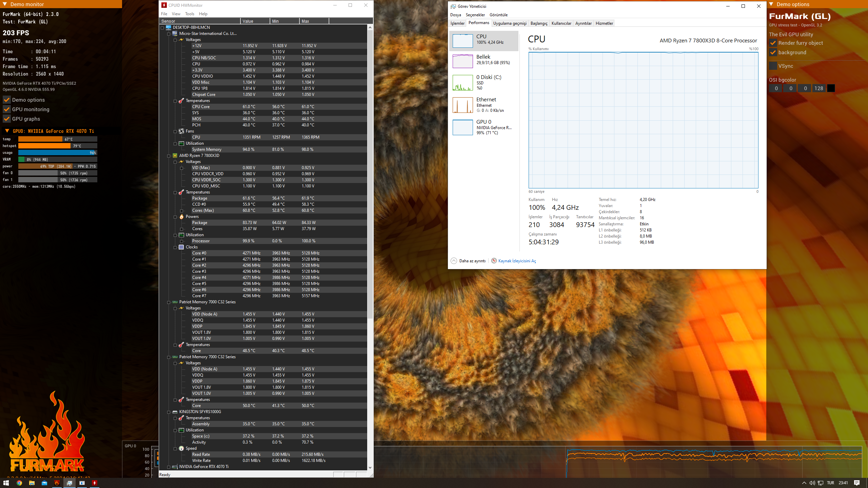Open the Tools menu in HWMonitor

190,14
